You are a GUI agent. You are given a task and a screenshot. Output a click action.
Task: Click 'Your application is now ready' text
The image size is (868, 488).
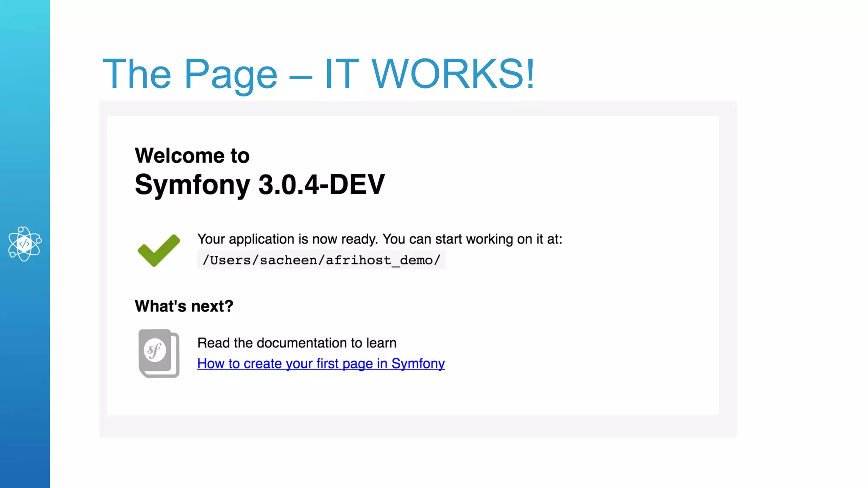click(287, 239)
